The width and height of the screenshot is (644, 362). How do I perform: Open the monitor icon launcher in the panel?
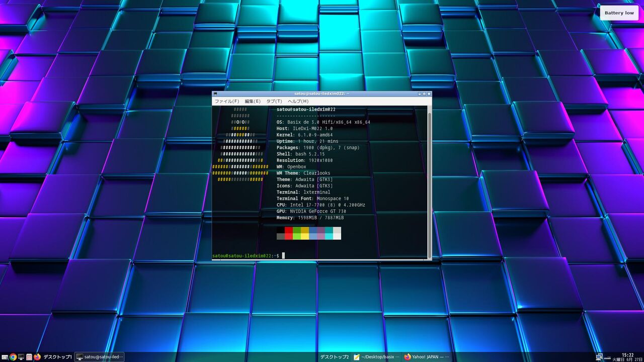pyautogui.click(x=21, y=357)
